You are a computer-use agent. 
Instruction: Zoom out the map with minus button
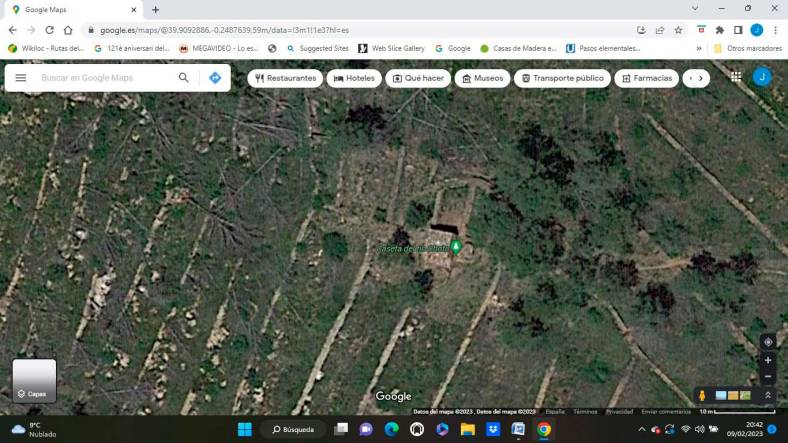tap(768, 376)
